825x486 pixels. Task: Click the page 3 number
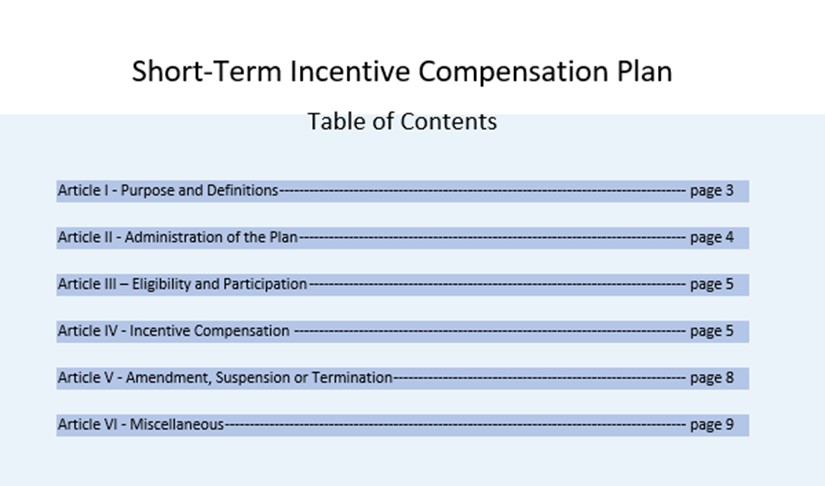711,190
